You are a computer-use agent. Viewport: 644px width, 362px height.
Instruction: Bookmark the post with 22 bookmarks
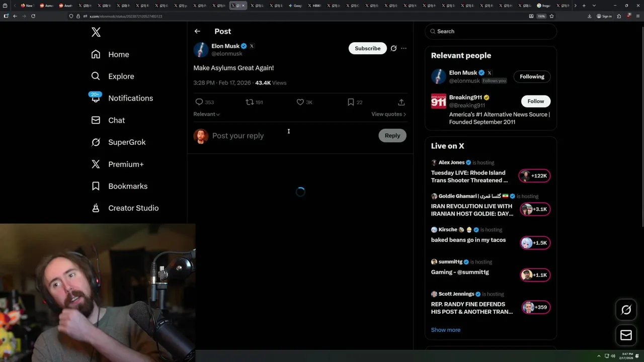(x=351, y=102)
